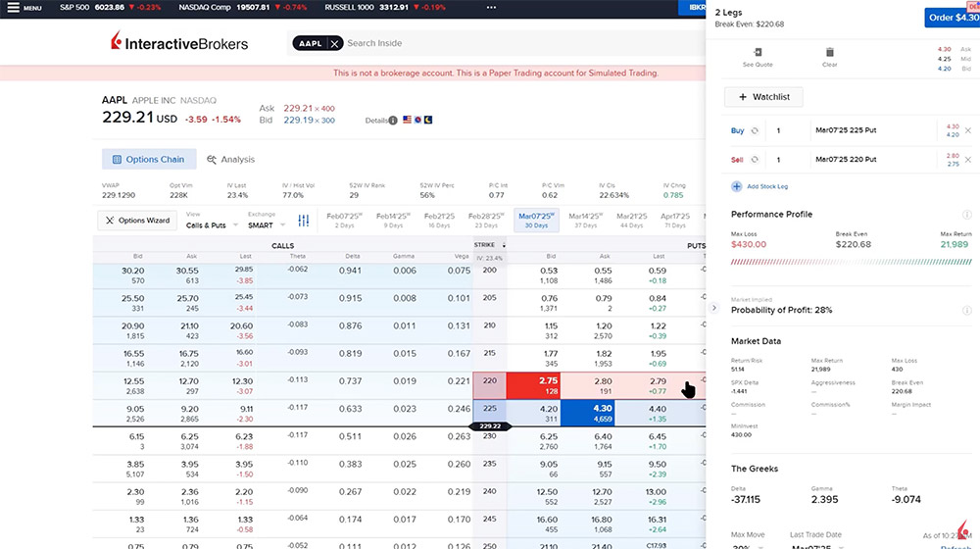This screenshot has width=980, height=549.
Task: Click the profit/loss performance bar
Action: point(852,262)
